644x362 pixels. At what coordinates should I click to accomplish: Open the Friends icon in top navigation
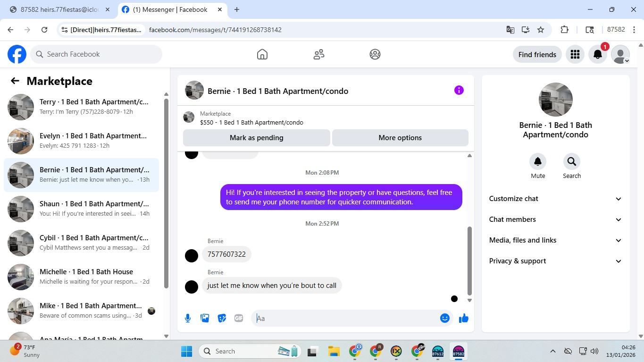(319, 54)
